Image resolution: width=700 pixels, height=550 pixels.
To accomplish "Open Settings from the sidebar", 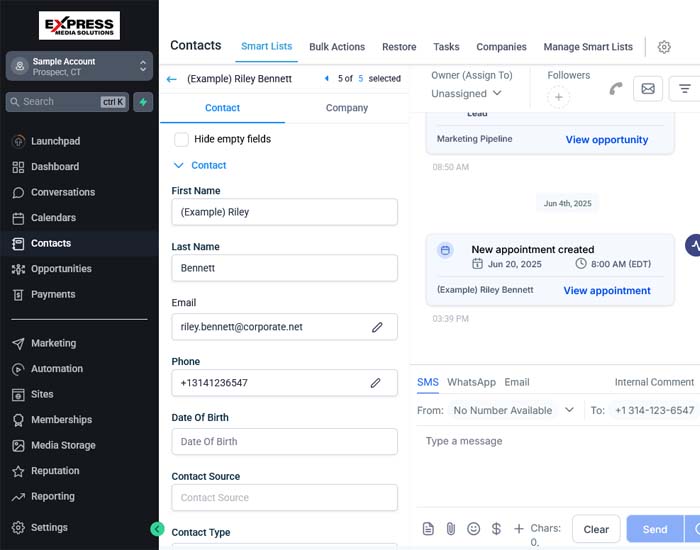I will click(39, 527).
